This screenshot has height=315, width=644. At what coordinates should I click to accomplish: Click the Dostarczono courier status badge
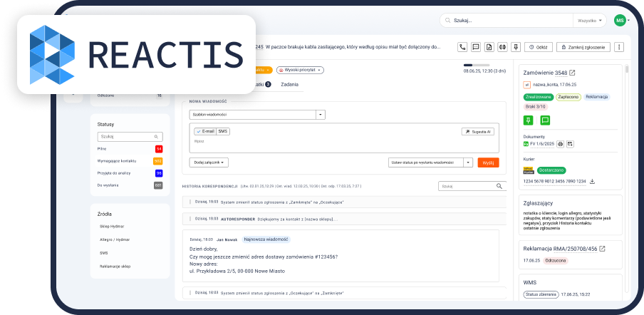[x=551, y=170]
